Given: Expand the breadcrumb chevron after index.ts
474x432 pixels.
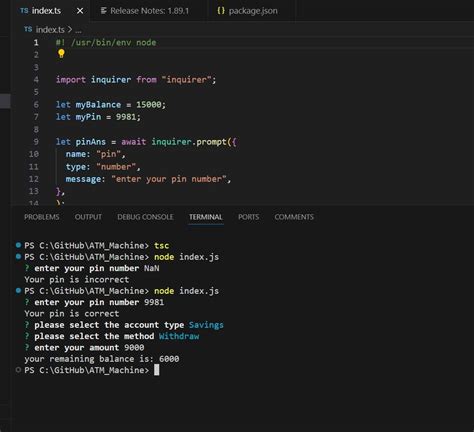Looking at the screenshot, I should 70,30.
